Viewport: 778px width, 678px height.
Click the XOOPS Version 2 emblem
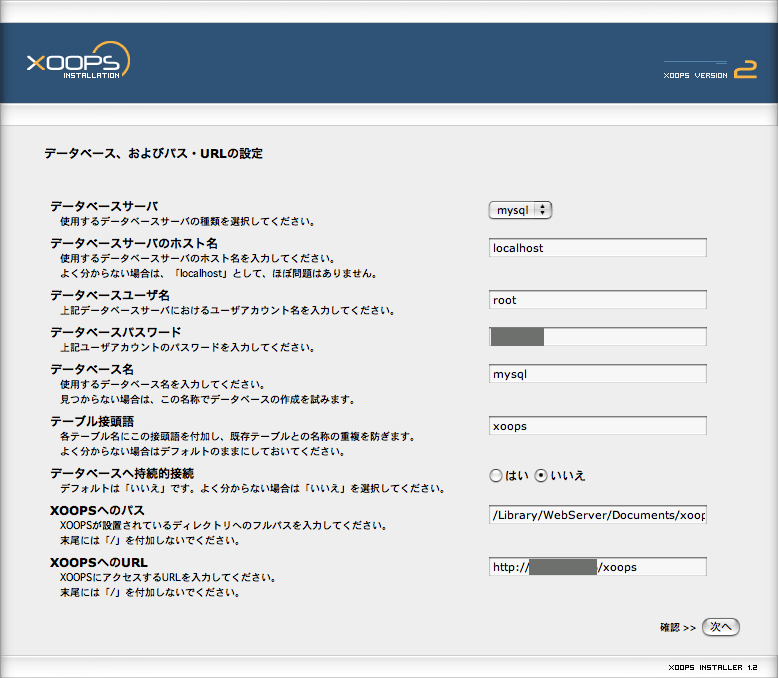click(x=710, y=69)
